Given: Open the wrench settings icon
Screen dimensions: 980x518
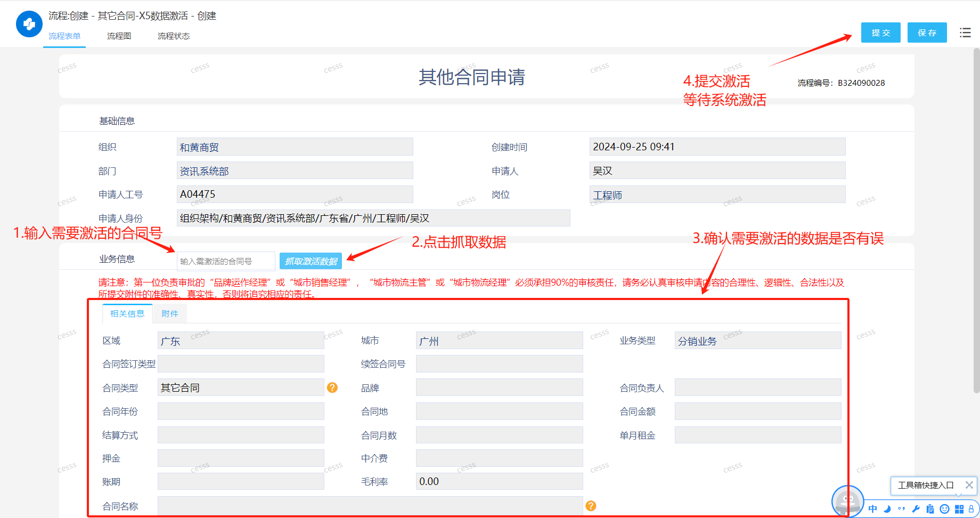Looking at the screenshot, I should (916, 508).
